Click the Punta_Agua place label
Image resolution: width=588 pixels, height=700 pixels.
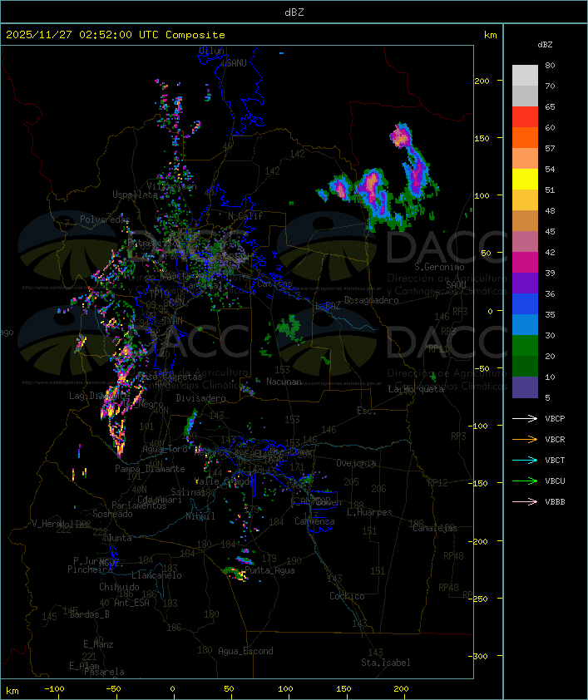(x=269, y=570)
